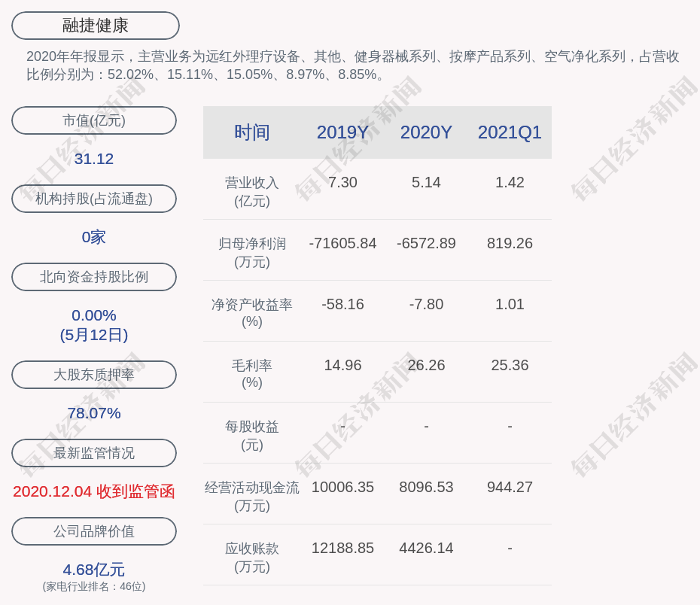Viewport: 700px width, 605px height.
Task: Click the (5月12日) date text
Action: click(x=94, y=335)
